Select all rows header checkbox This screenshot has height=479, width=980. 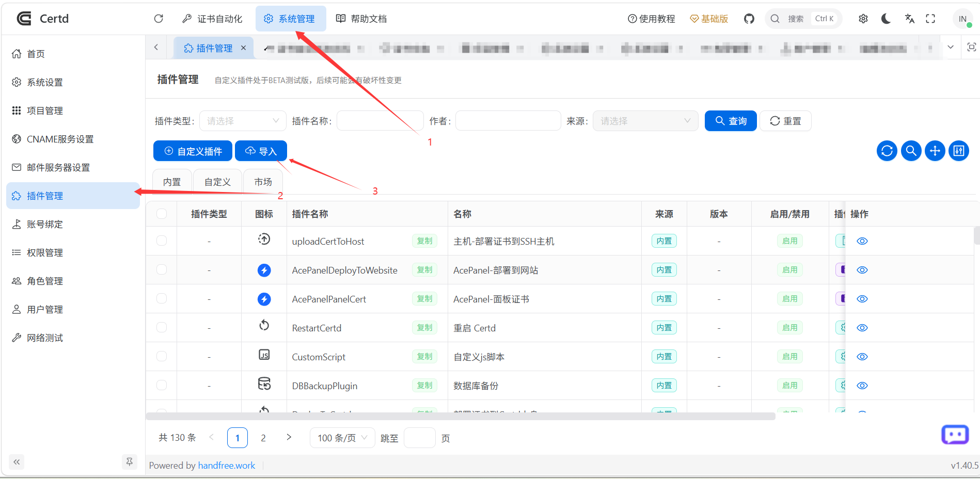pyautogui.click(x=162, y=214)
